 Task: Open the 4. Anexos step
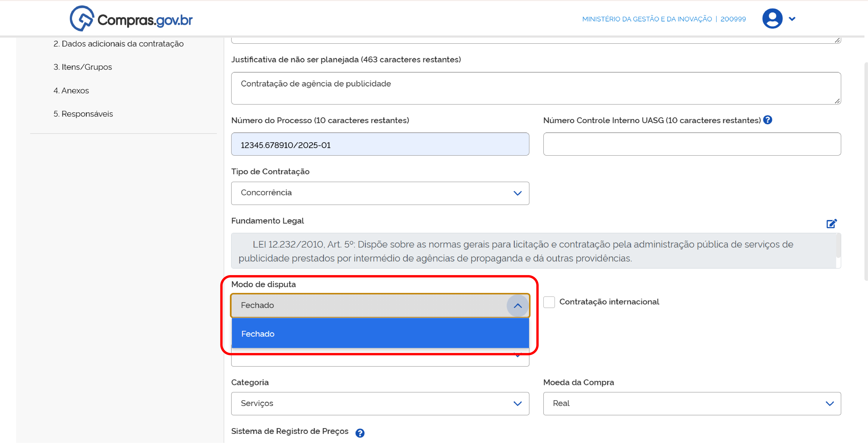tap(71, 91)
